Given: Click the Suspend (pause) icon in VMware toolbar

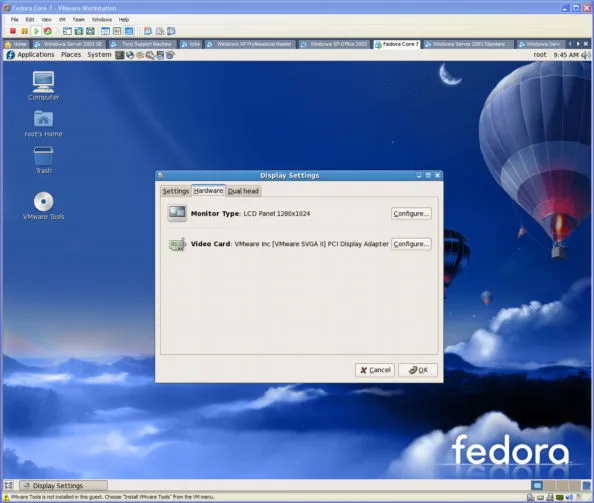Looking at the screenshot, I should 24,31.
